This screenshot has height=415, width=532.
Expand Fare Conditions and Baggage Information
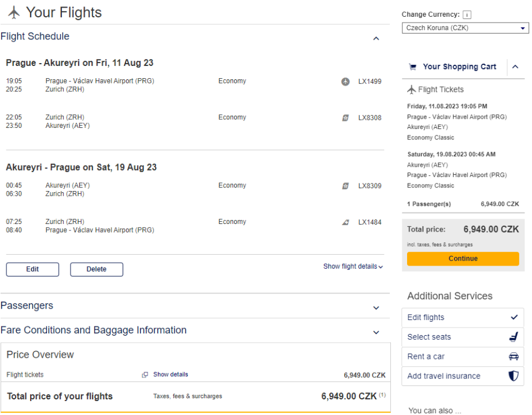click(376, 332)
